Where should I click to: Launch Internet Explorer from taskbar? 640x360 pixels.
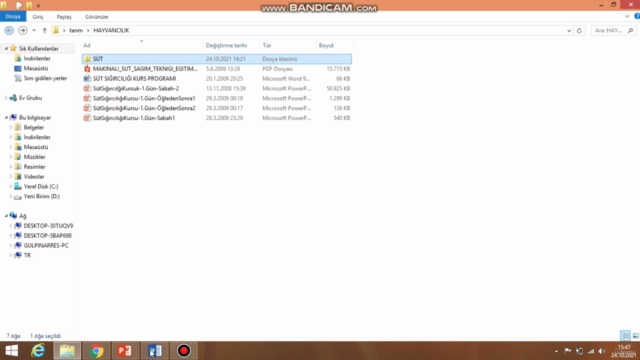pos(38,351)
